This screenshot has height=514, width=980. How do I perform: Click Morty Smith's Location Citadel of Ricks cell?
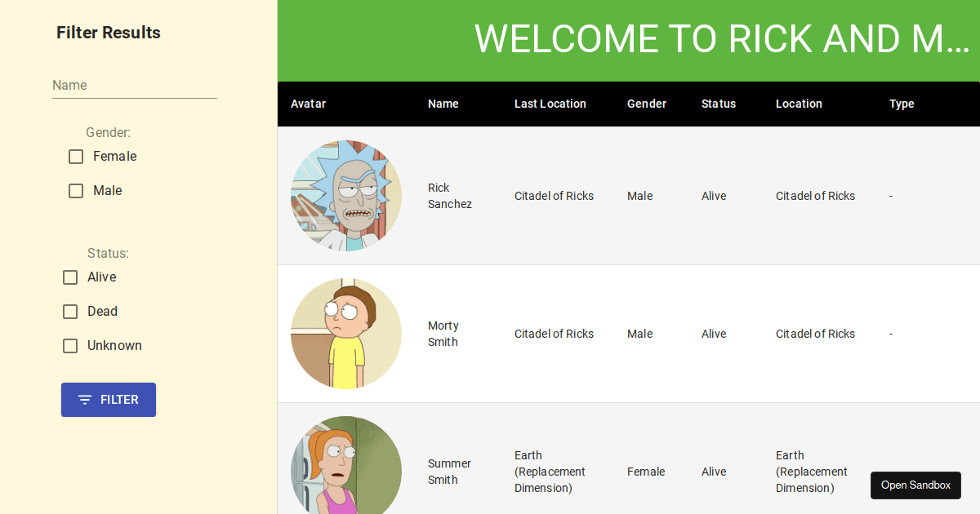click(815, 334)
